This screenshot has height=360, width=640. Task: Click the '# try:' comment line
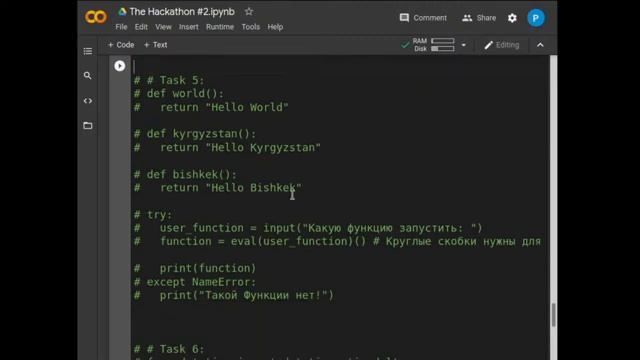click(x=153, y=215)
